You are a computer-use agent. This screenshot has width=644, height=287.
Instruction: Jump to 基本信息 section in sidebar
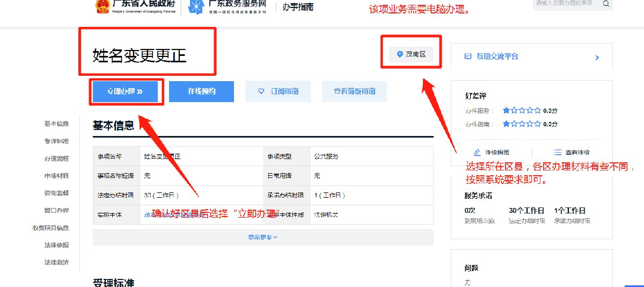tap(56, 124)
